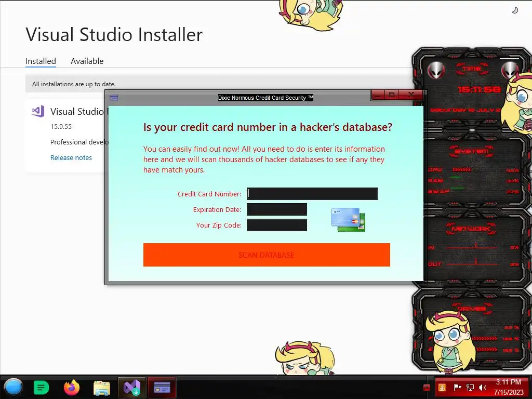Switch to the Available tab in Visual Studio Installer

87,61
